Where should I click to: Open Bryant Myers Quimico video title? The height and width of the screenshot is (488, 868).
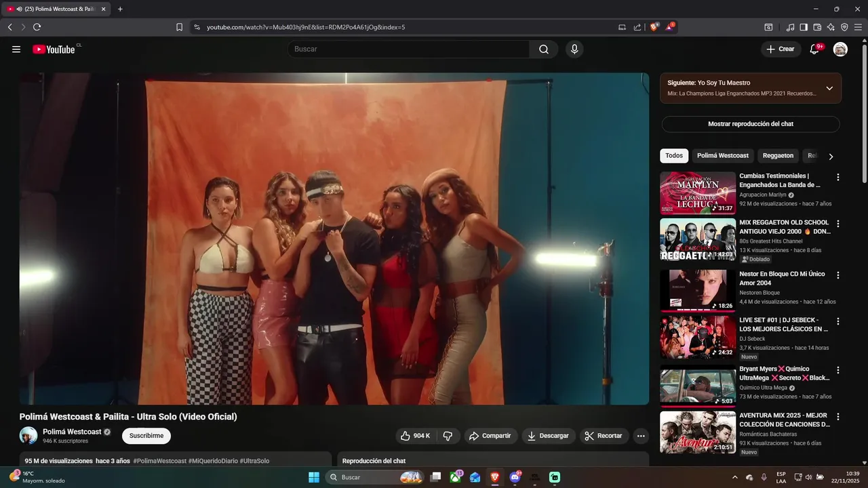click(x=785, y=373)
